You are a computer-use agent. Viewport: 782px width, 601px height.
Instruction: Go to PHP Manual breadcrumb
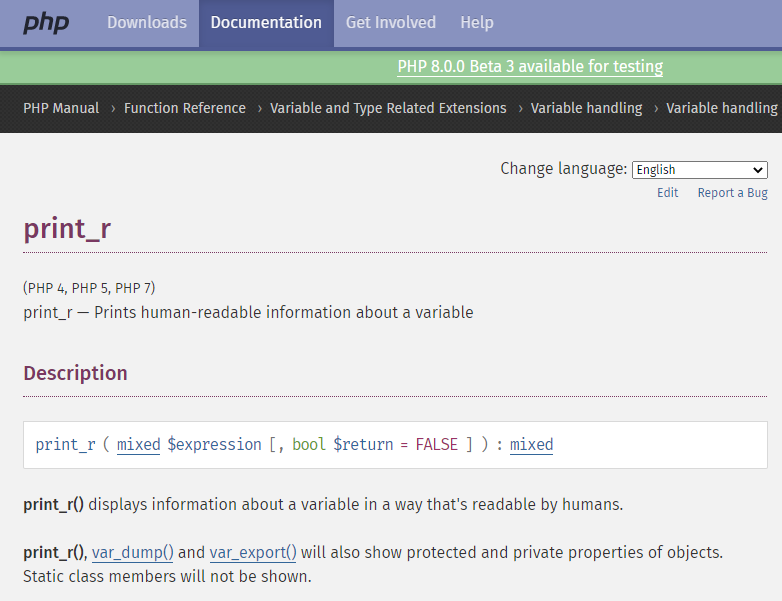pyautogui.click(x=61, y=108)
